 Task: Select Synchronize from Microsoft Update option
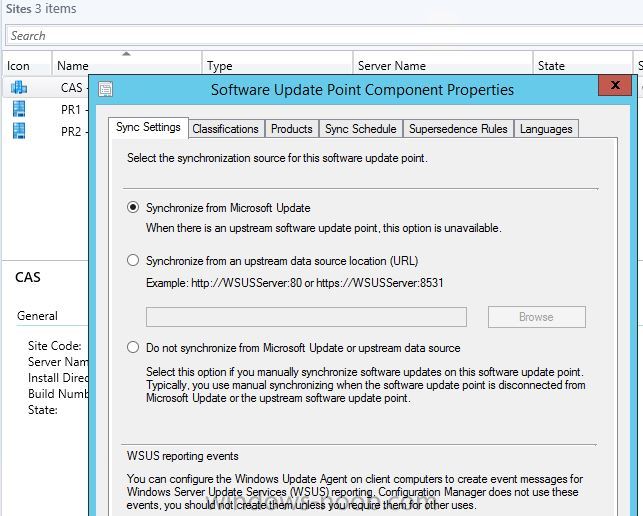coord(133,208)
